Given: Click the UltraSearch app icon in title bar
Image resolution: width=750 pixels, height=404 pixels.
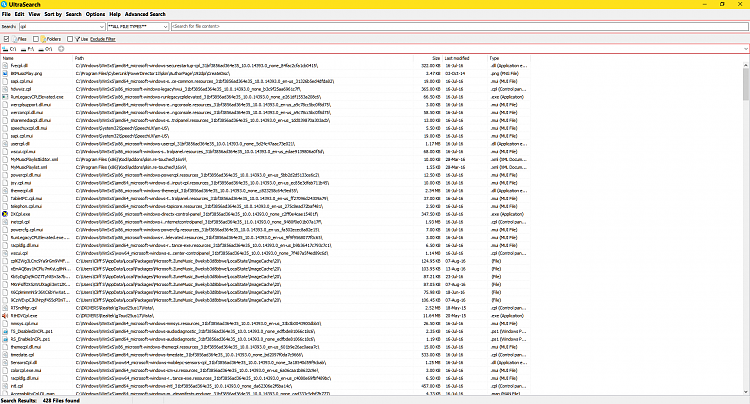Looking at the screenshot, I should point(4,4).
